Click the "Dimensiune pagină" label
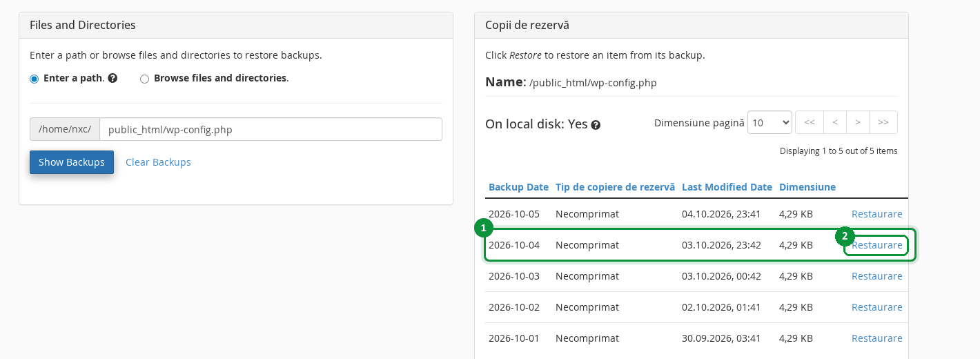 699,122
